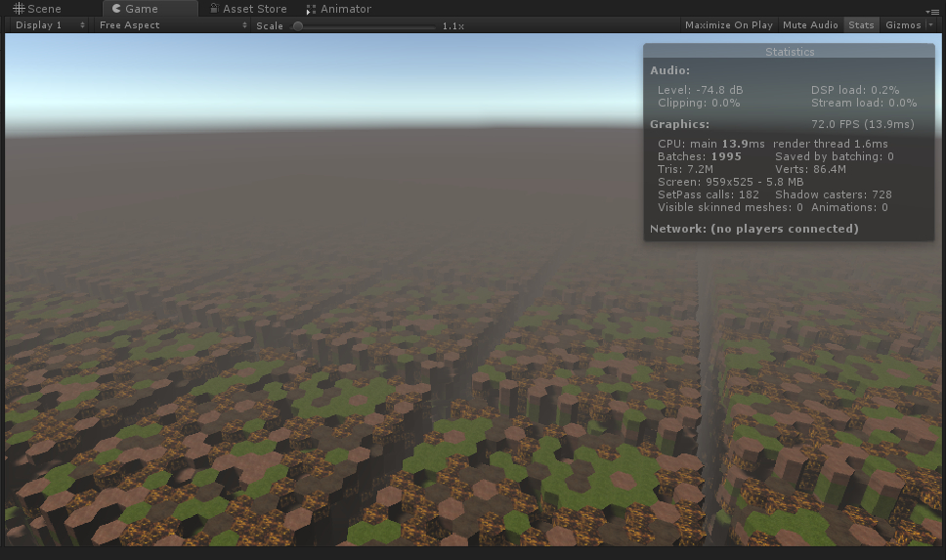The image size is (946, 560).
Task: Click the '72.0 FPS (13.9ms)' readout
Action: (x=863, y=124)
